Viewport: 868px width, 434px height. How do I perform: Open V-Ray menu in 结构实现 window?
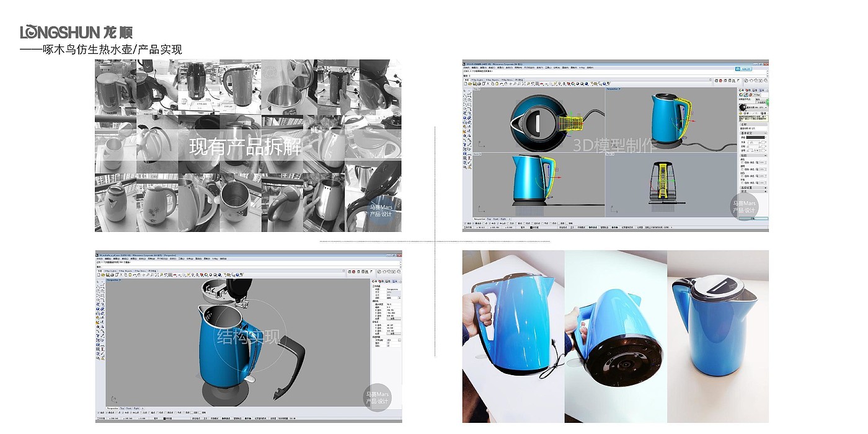[x=215, y=259]
